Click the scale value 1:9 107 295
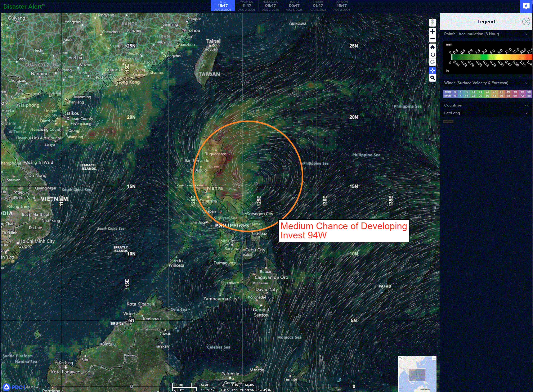Image resolution: width=533 pixels, height=392 pixels. (x=209, y=390)
